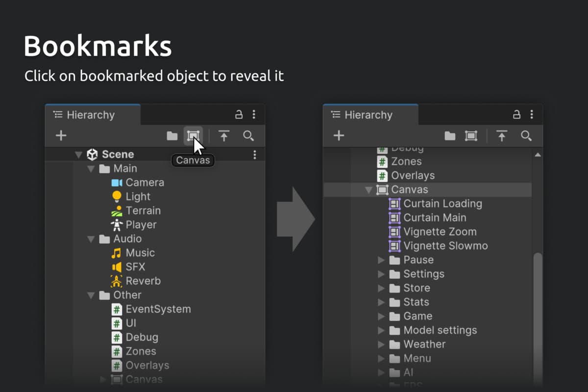This screenshot has height=392, width=588.
Task: Click collapse-all arrow icon in right Hierarchy toolbar
Action: coord(501,136)
